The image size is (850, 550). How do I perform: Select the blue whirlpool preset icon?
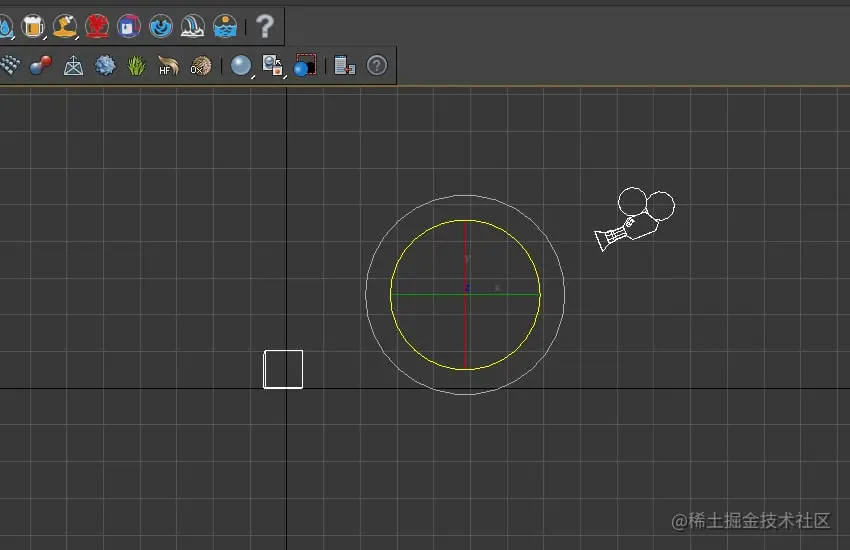point(161,26)
